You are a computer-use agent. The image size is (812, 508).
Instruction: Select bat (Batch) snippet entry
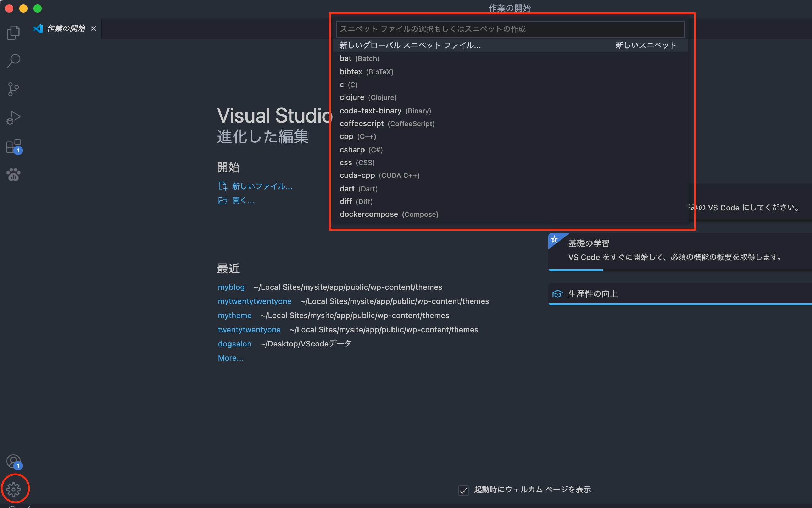510,58
